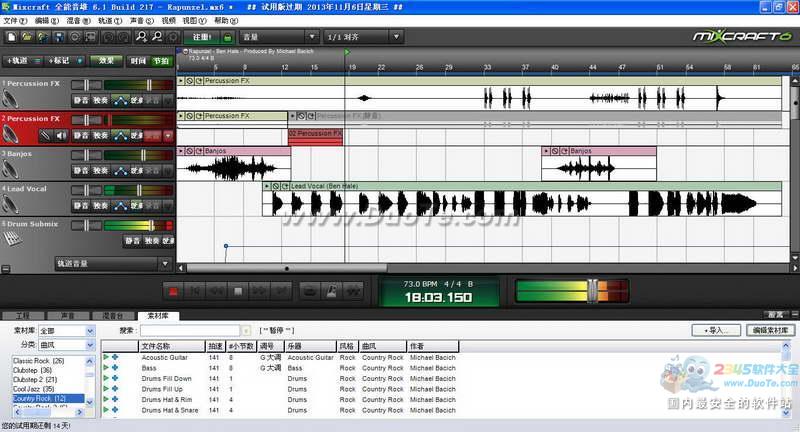The height and width of the screenshot is (432, 800).
Task: Open the 帮助 menu
Action: [x=226, y=21]
